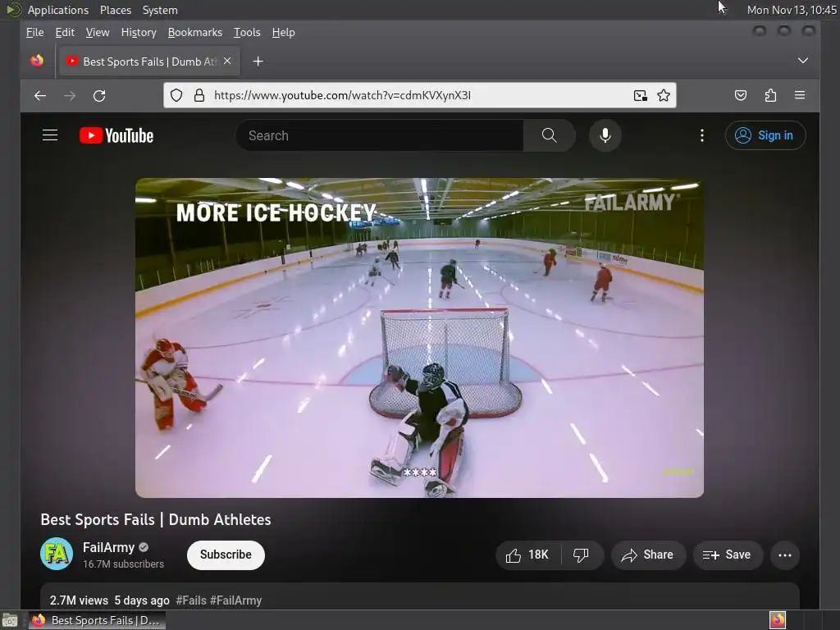Open the System menu in top panel
The height and width of the screenshot is (630, 840).
click(160, 10)
